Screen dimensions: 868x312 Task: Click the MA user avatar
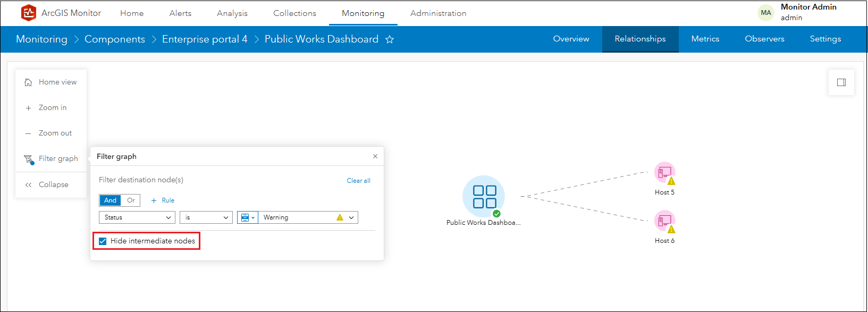766,13
